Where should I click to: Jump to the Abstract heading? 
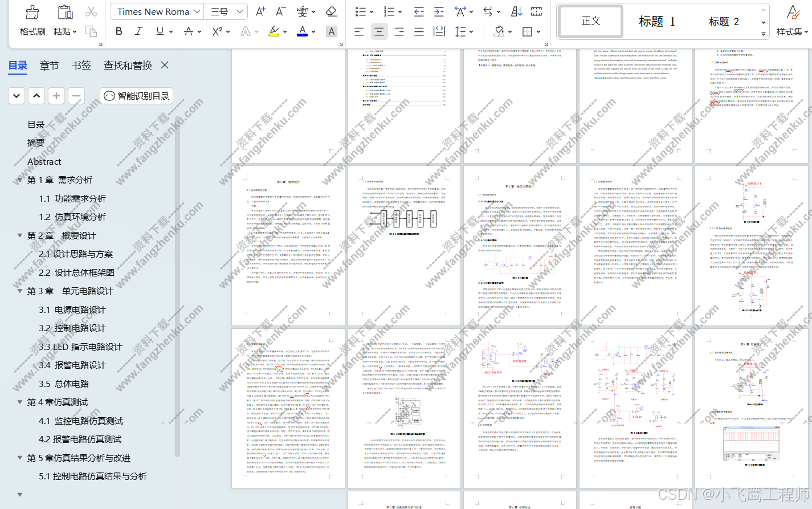tap(44, 161)
